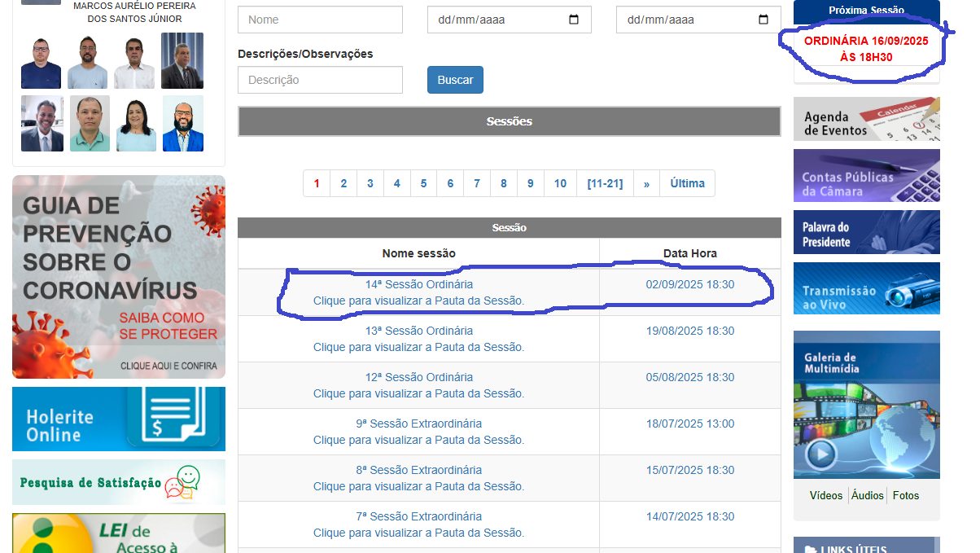Screen dimensions: 980x553
Task: Jump to the Última page
Action: click(x=687, y=183)
